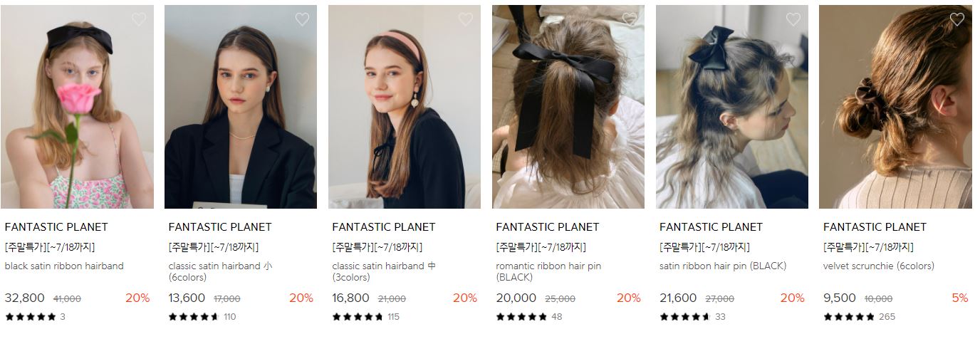Open classic satin hairband 小 (6colors) link
The width and height of the screenshot is (980, 344).
pyautogui.click(x=220, y=271)
